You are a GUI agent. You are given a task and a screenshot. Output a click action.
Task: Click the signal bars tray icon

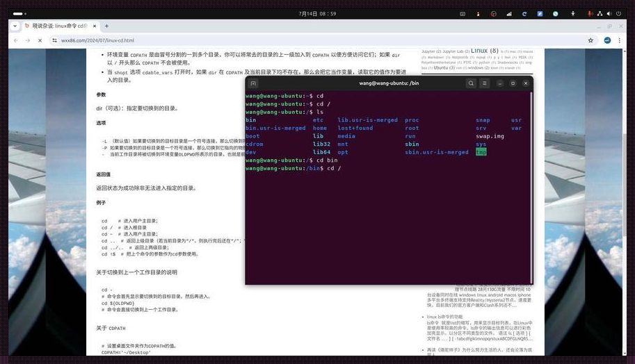tap(508, 14)
